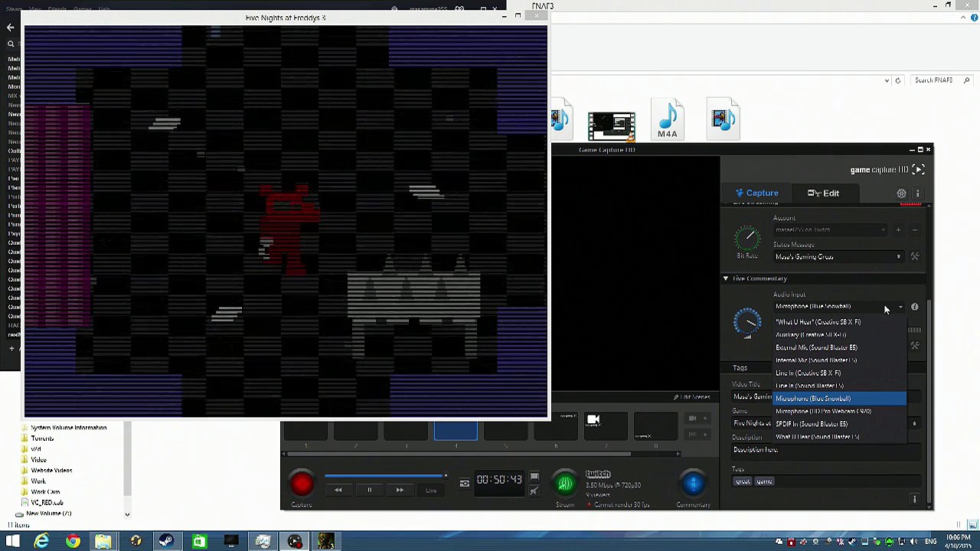980x551 pixels.
Task: Toggle the mute icon beside timer
Action: pos(534,491)
